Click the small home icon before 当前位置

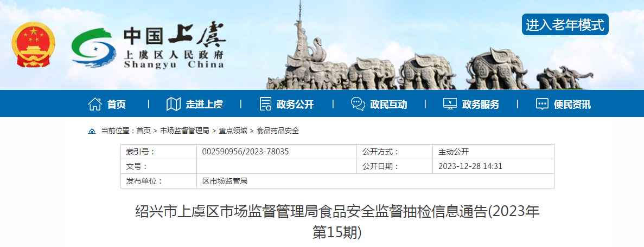pyautogui.click(x=92, y=131)
